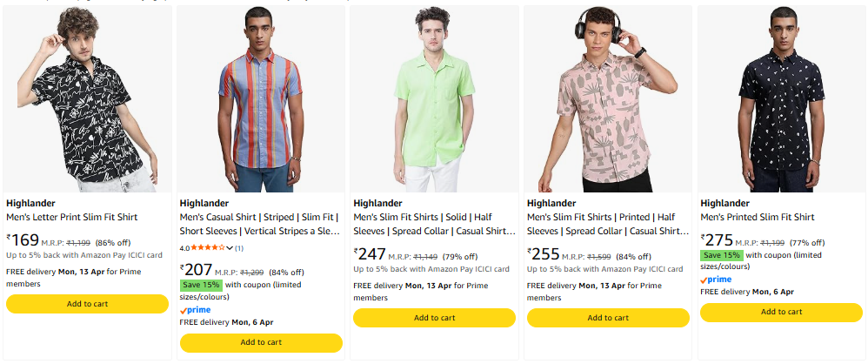Open the light green shirt product image
This screenshot has width=868, height=364.
pos(434,98)
